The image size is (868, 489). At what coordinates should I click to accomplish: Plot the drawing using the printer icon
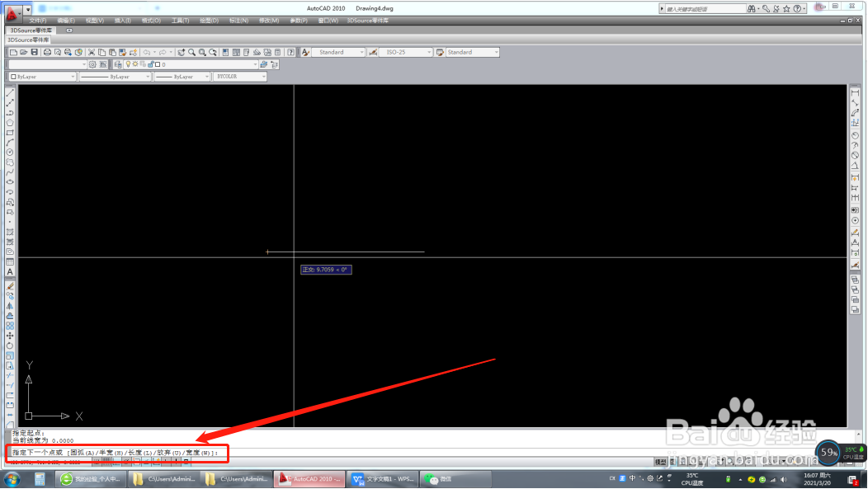coord(47,52)
